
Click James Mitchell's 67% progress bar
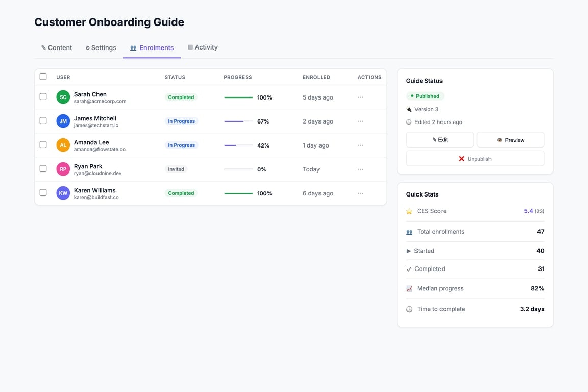238,121
